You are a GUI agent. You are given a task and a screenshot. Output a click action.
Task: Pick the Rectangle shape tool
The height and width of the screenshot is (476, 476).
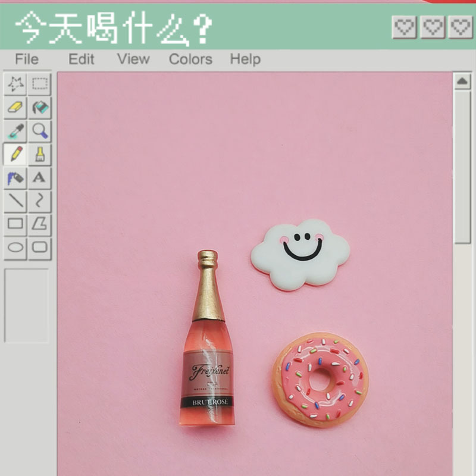(15, 225)
